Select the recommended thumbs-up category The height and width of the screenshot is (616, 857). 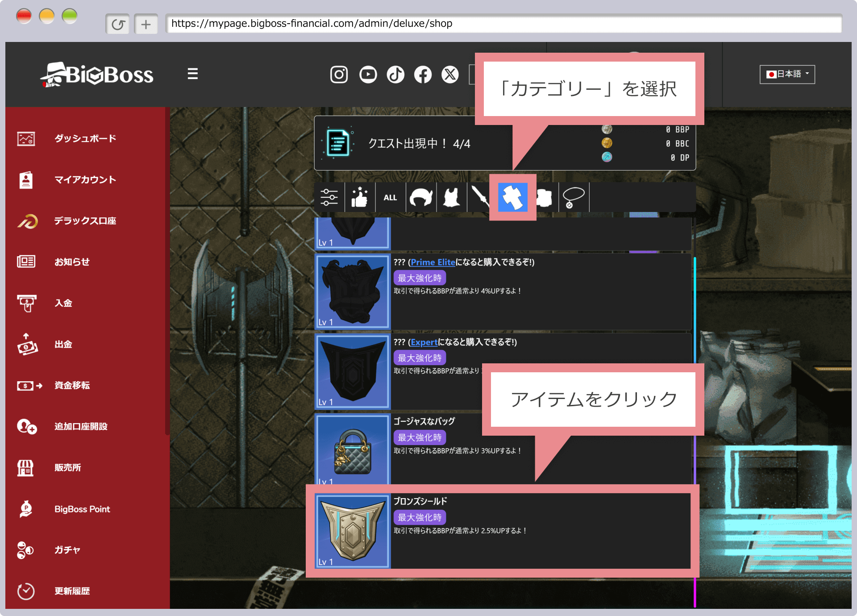[359, 197]
